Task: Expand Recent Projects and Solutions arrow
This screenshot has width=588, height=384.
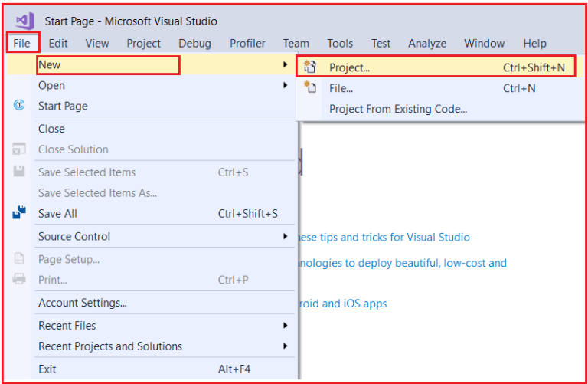Action: [286, 346]
